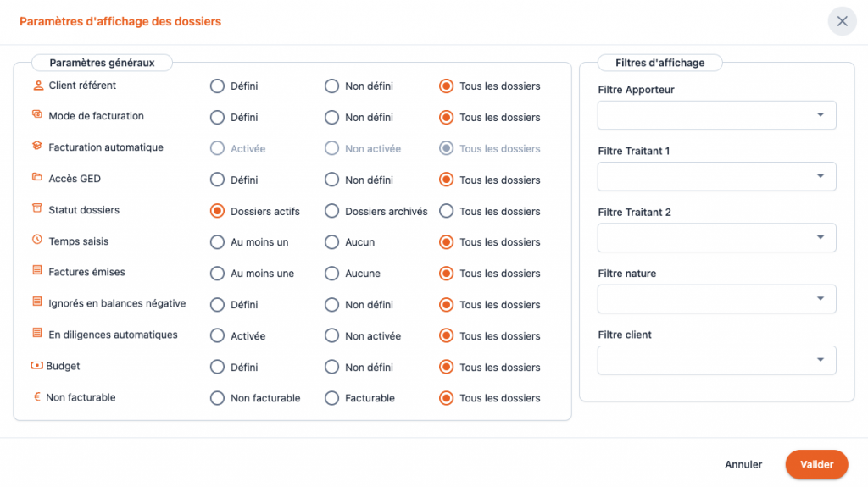This screenshot has width=868, height=487.
Task: Choose Défini for Client référent
Action: tap(217, 86)
